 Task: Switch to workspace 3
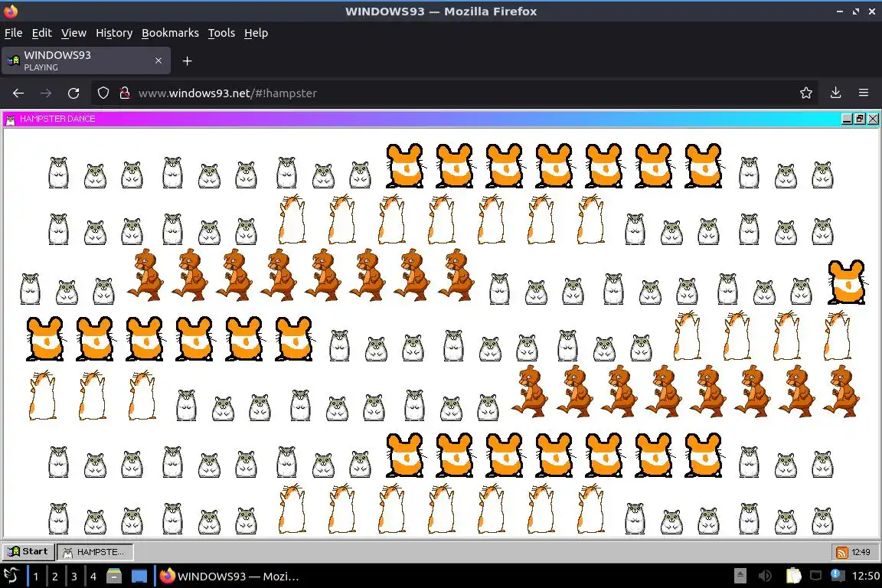(73, 577)
